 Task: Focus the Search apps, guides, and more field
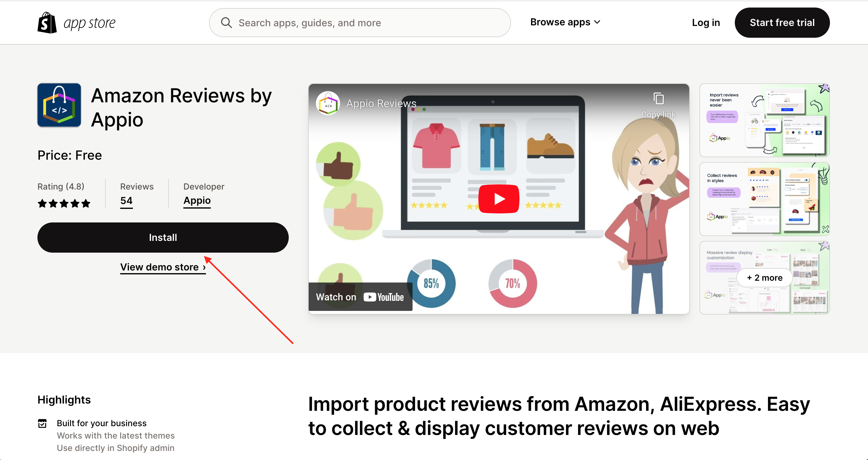point(360,23)
